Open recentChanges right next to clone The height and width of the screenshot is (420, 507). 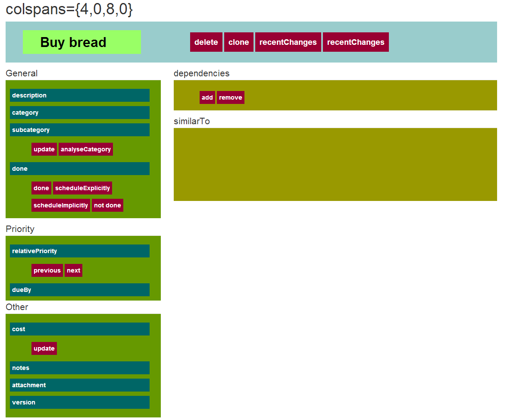click(288, 42)
